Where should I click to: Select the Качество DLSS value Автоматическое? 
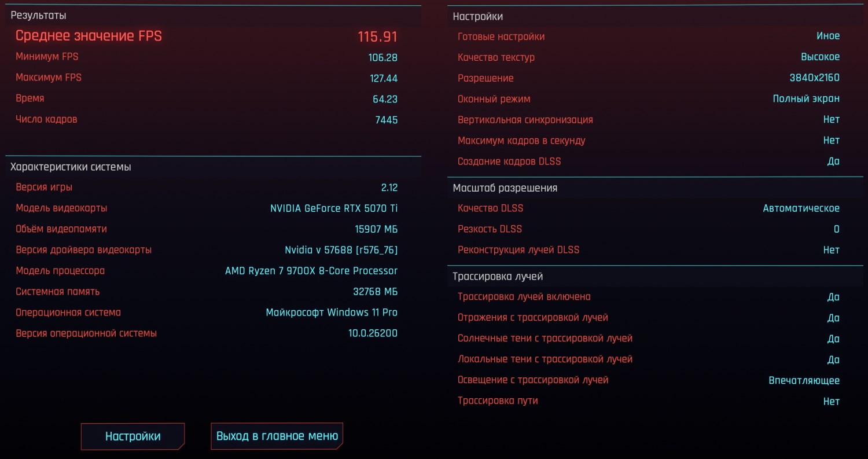click(x=801, y=208)
